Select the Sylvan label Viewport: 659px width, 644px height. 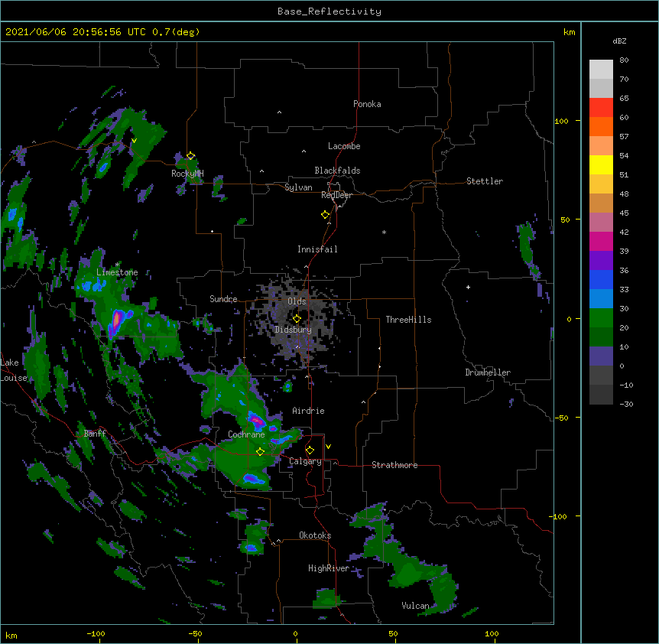click(298, 187)
